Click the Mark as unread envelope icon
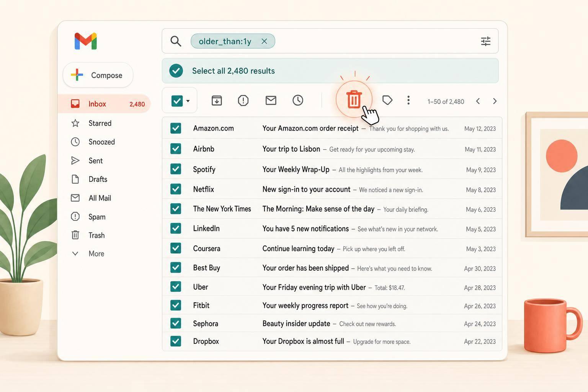The image size is (588, 392). [271, 100]
